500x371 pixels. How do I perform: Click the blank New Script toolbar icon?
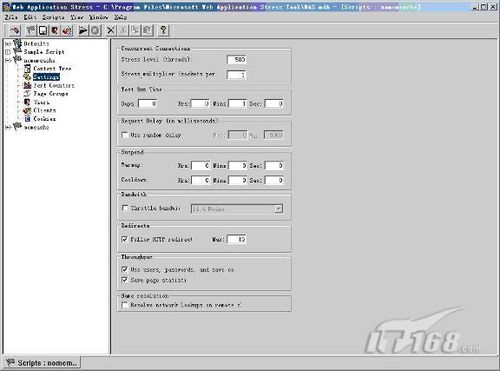(43, 31)
